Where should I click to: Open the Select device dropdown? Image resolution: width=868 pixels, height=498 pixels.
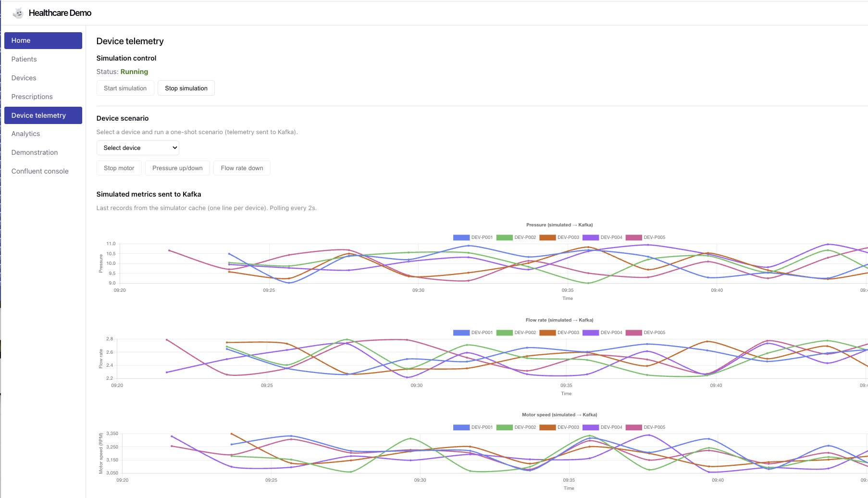(x=137, y=148)
